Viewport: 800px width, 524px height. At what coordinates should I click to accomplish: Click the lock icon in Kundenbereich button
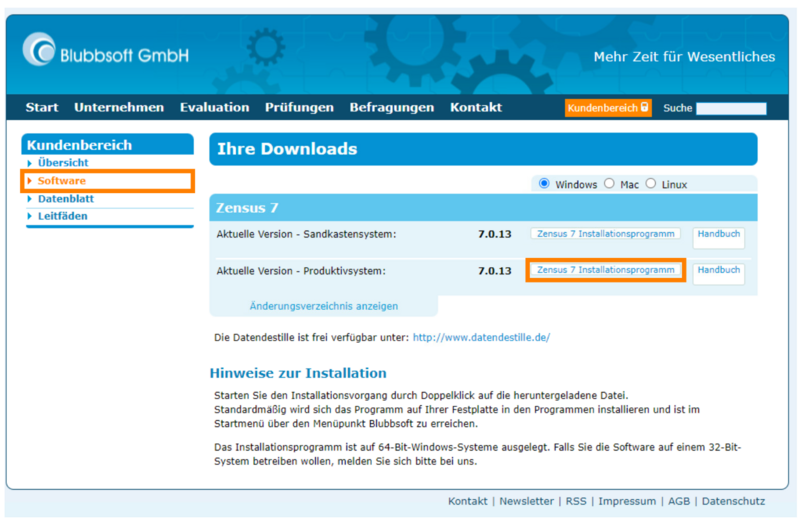pos(644,107)
